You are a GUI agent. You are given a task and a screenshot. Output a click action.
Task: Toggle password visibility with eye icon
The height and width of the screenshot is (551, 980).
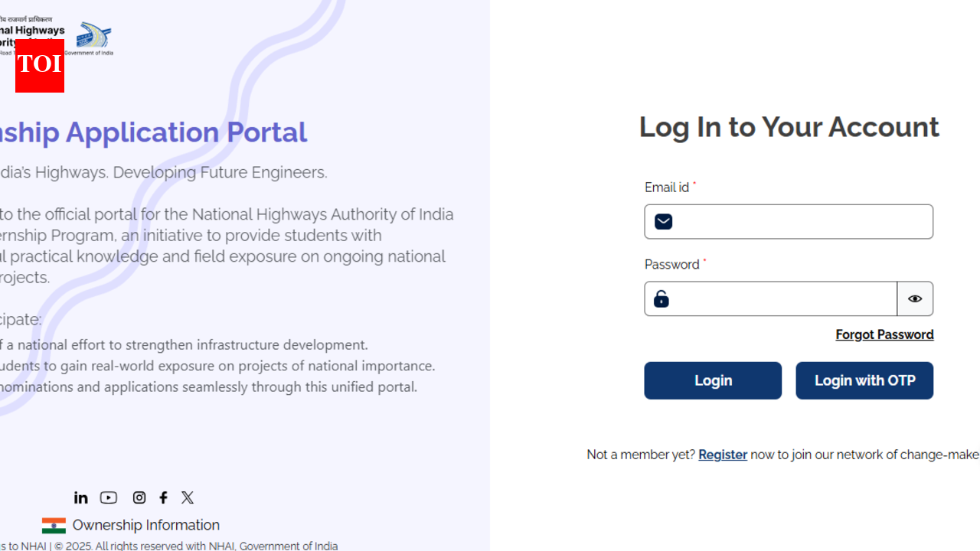(x=915, y=298)
